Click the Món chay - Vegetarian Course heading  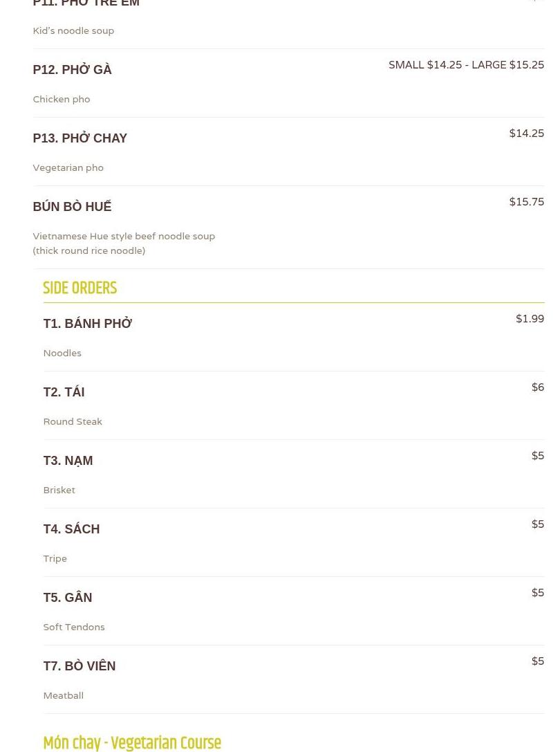click(132, 742)
